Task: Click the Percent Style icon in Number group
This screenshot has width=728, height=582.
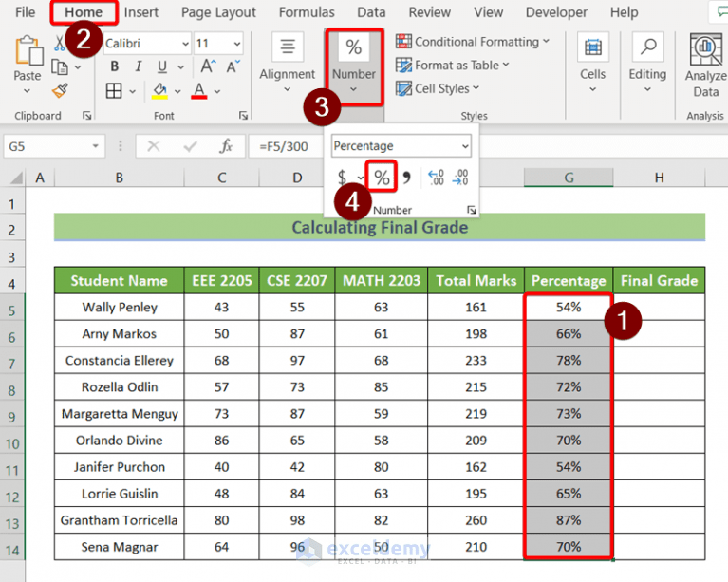Action: pos(382,177)
